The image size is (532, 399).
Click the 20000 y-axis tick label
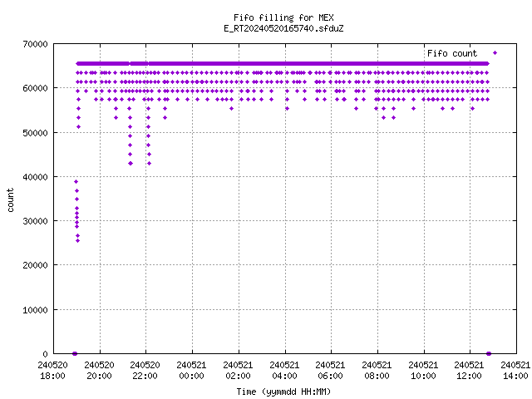(35, 265)
